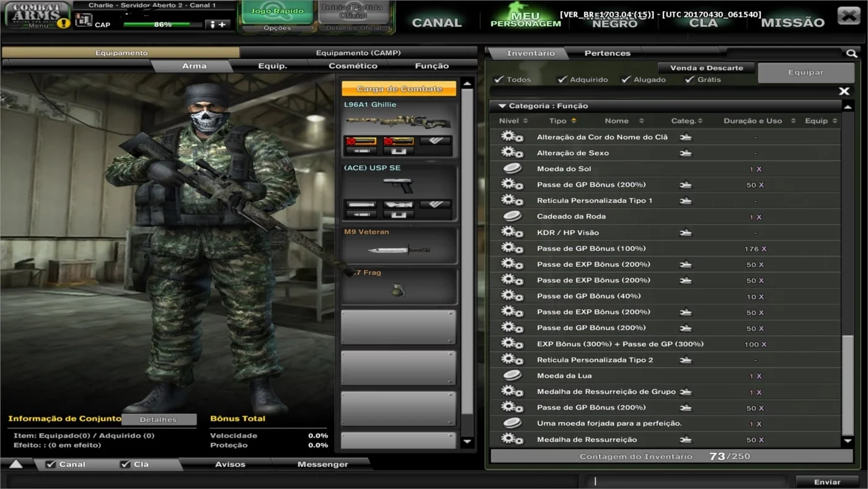
Task: Toggle the Clã chat checkbox
Action: coord(125,464)
